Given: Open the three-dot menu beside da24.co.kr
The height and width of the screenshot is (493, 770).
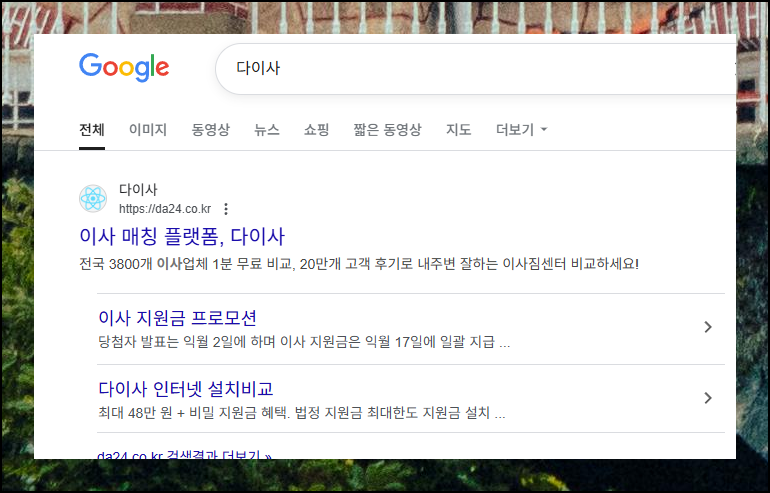Looking at the screenshot, I should click(226, 209).
